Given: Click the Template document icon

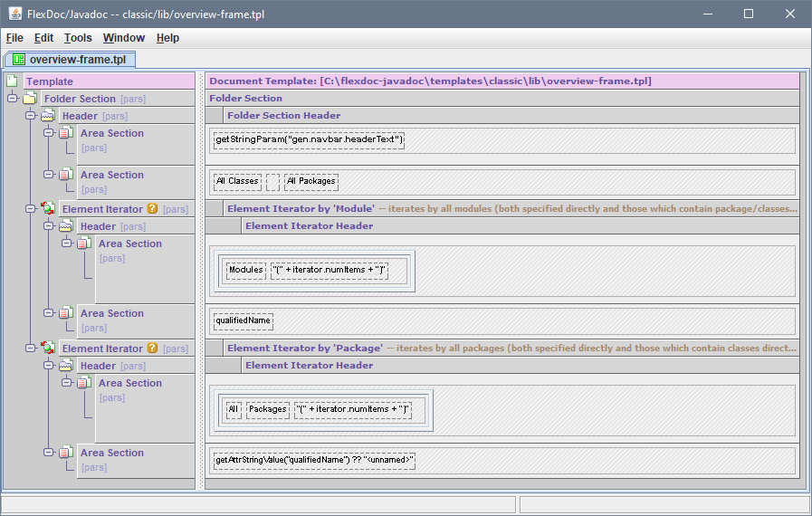Looking at the screenshot, I should point(12,81).
